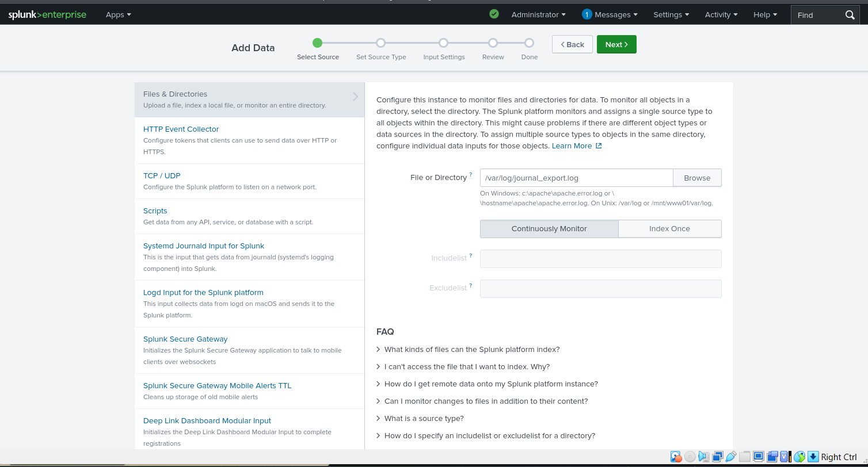The width and height of the screenshot is (868, 467).
Task: Click the File or Directory path field
Action: point(577,178)
